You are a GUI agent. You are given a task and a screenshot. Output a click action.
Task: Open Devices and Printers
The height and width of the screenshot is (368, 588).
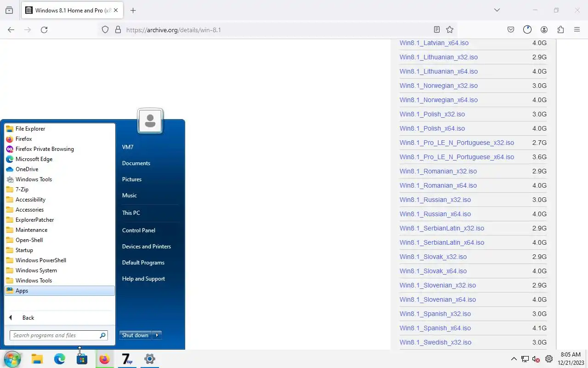coord(147,247)
